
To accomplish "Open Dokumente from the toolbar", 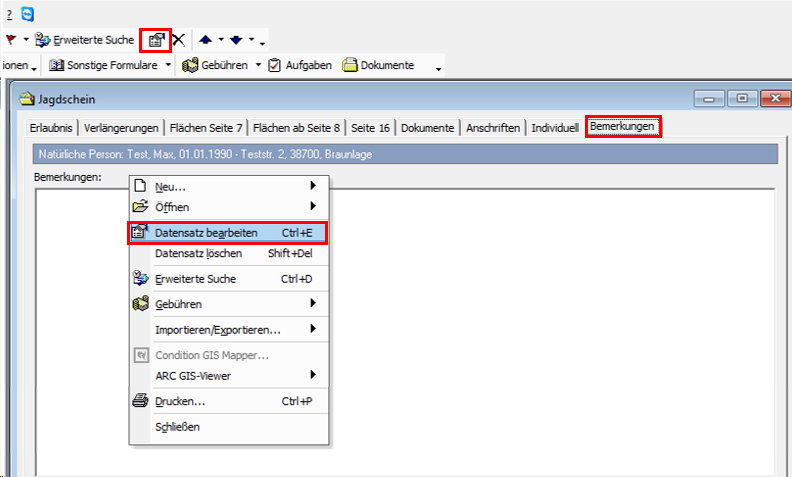I will pyautogui.click(x=379, y=65).
